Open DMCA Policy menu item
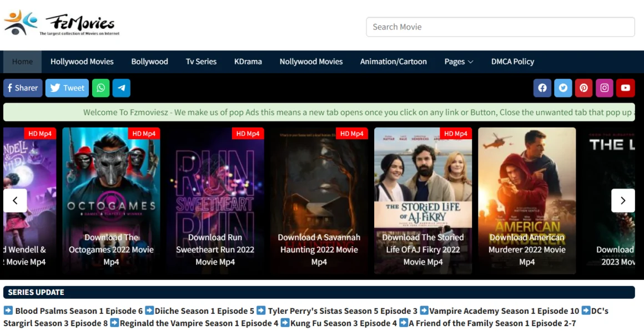The image size is (644, 336). 512,62
